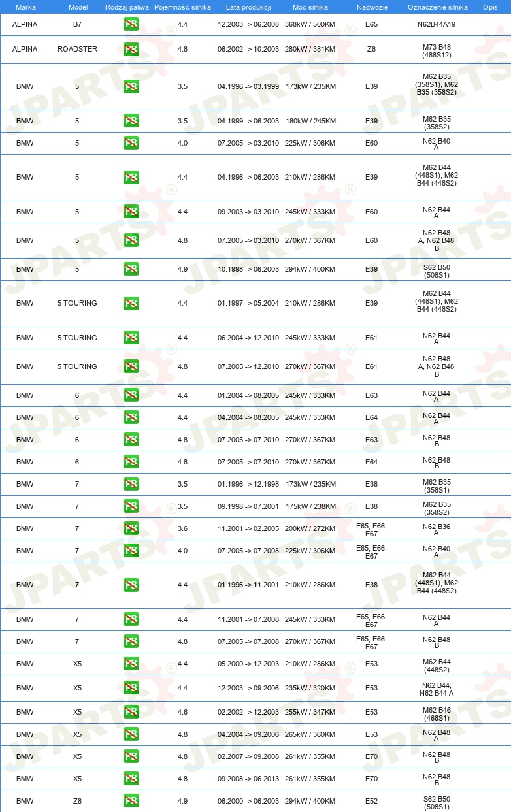Click the Model column header
The image size is (511, 812).
click(x=78, y=7)
